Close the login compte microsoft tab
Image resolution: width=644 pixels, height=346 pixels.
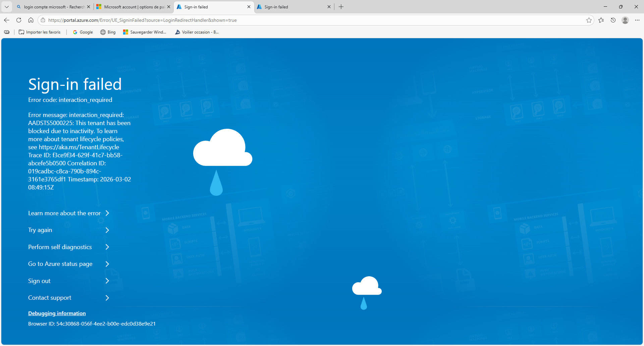pos(89,7)
